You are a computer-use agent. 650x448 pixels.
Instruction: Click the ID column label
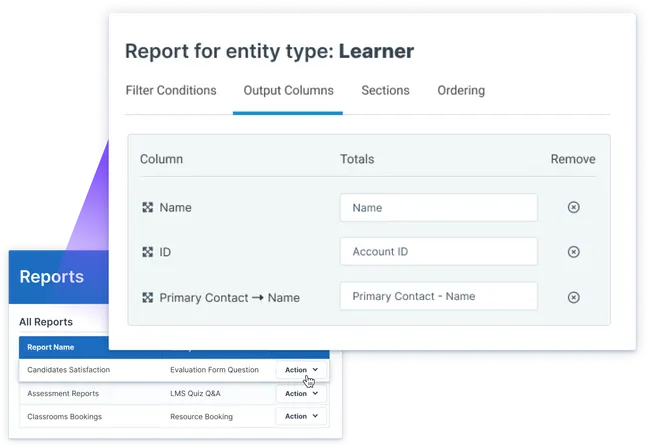pos(165,252)
